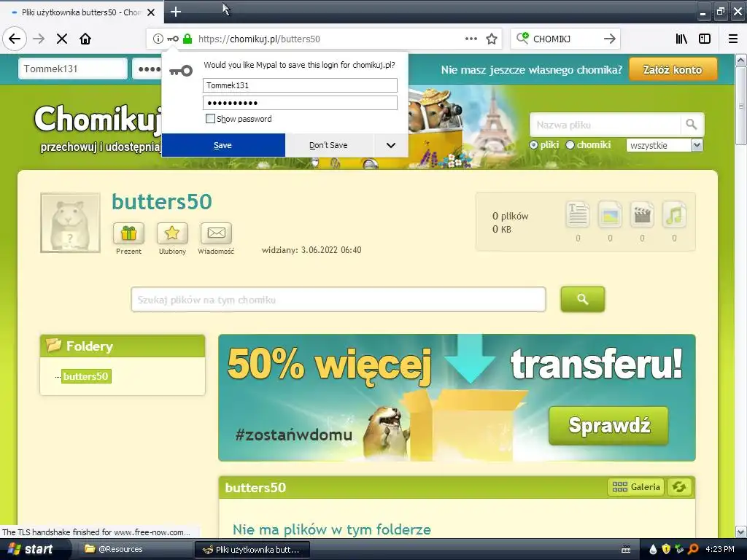
Task: Click the butters50 profile name heading
Action: [x=162, y=202]
